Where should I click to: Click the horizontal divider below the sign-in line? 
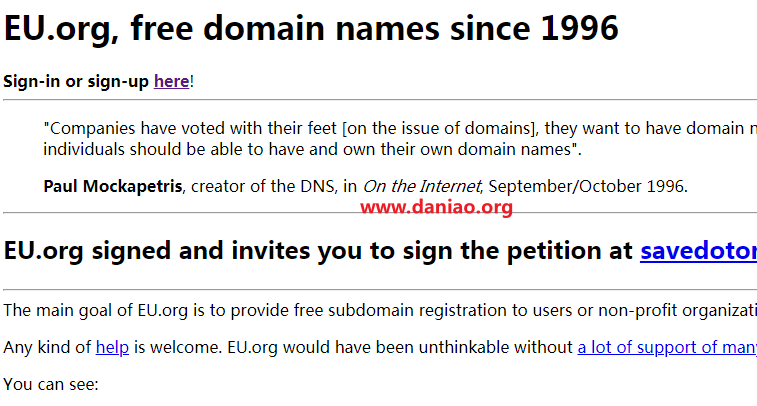[x=380, y=99]
